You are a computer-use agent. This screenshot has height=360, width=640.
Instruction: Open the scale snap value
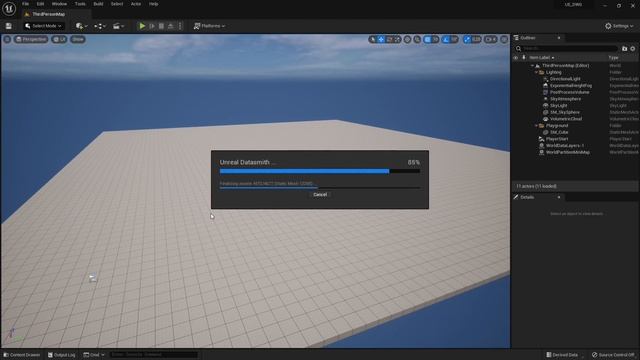click(476, 39)
